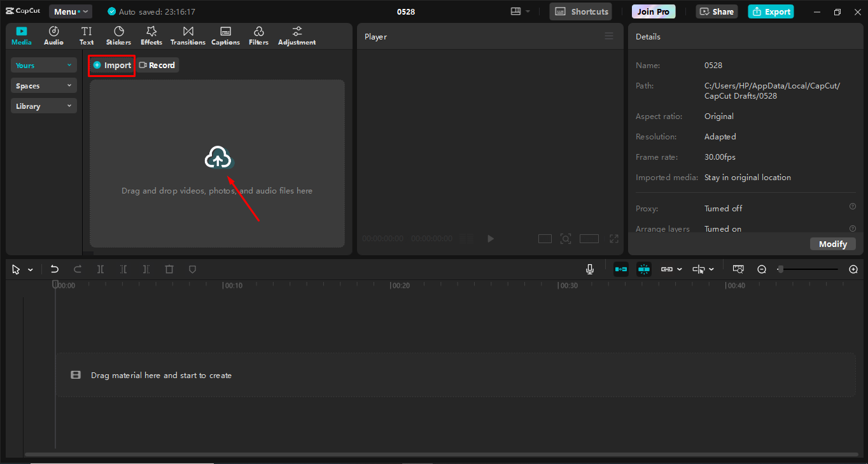The image size is (868, 464).
Task: Select the Delete (trash) icon above the timeline
Action: coord(169,269)
